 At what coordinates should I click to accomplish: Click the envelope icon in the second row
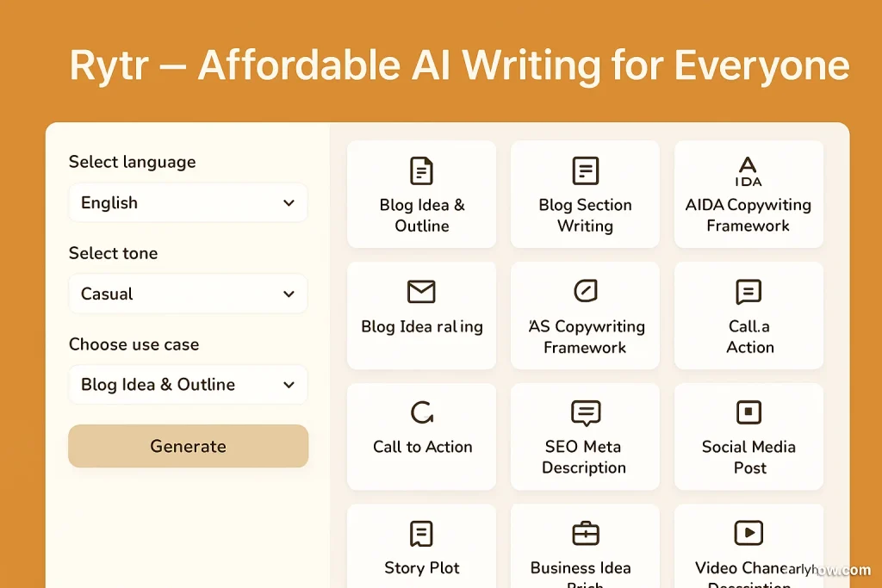[421, 293]
